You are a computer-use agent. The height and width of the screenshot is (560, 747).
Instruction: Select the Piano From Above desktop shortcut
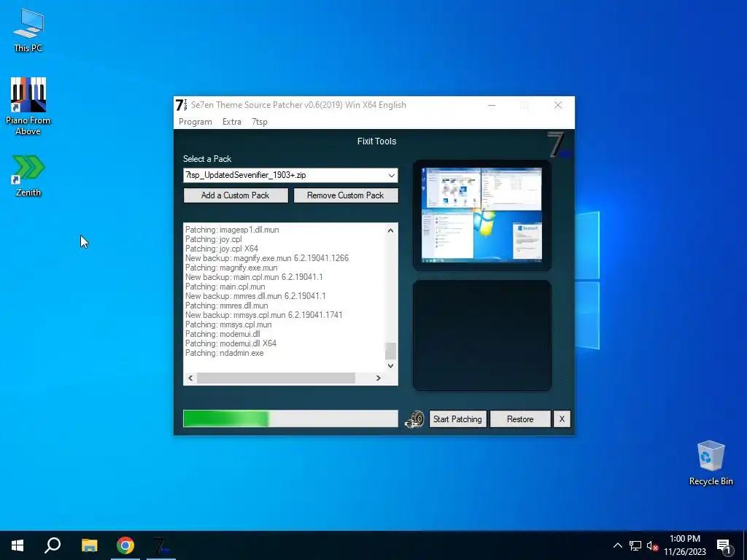(x=28, y=106)
